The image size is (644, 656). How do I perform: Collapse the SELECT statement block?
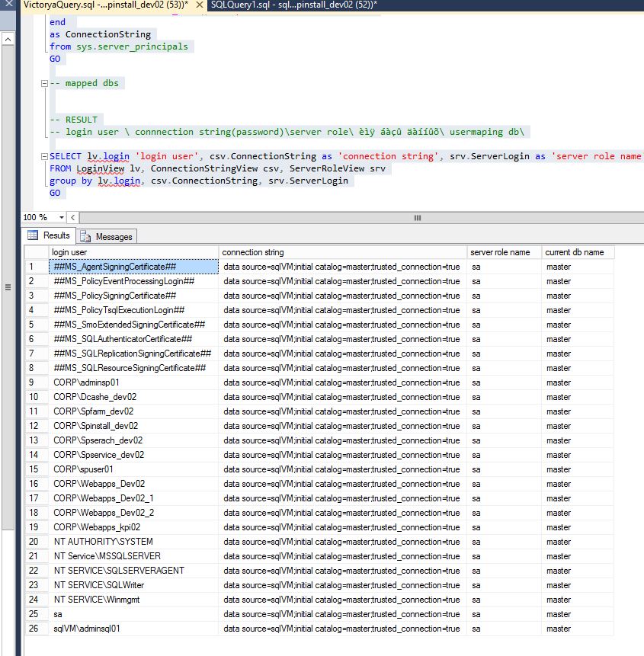coord(44,156)
